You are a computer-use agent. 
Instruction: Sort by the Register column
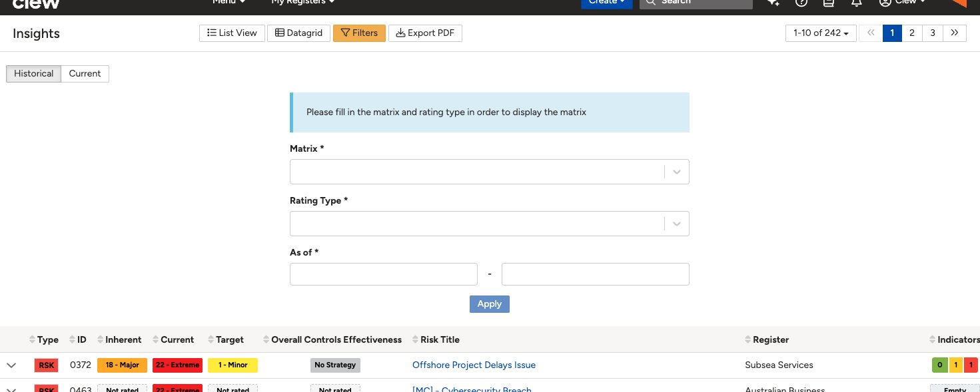point(767,339)
